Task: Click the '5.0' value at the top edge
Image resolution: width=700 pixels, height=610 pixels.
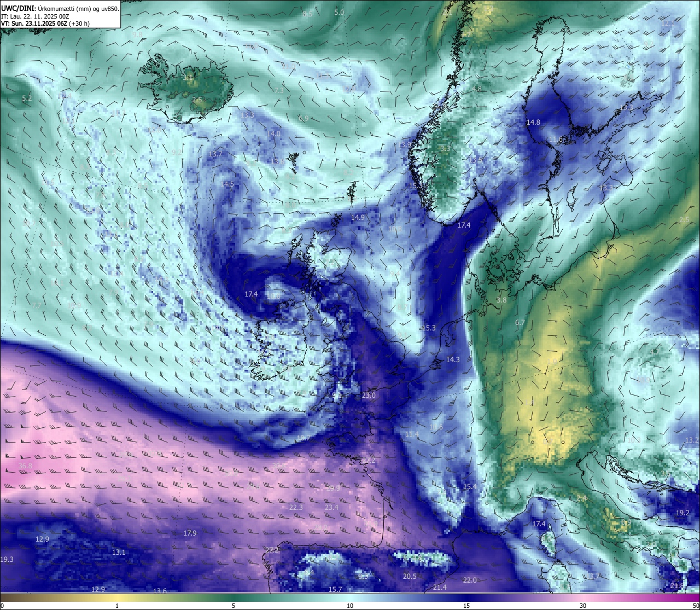Action: 339,12
